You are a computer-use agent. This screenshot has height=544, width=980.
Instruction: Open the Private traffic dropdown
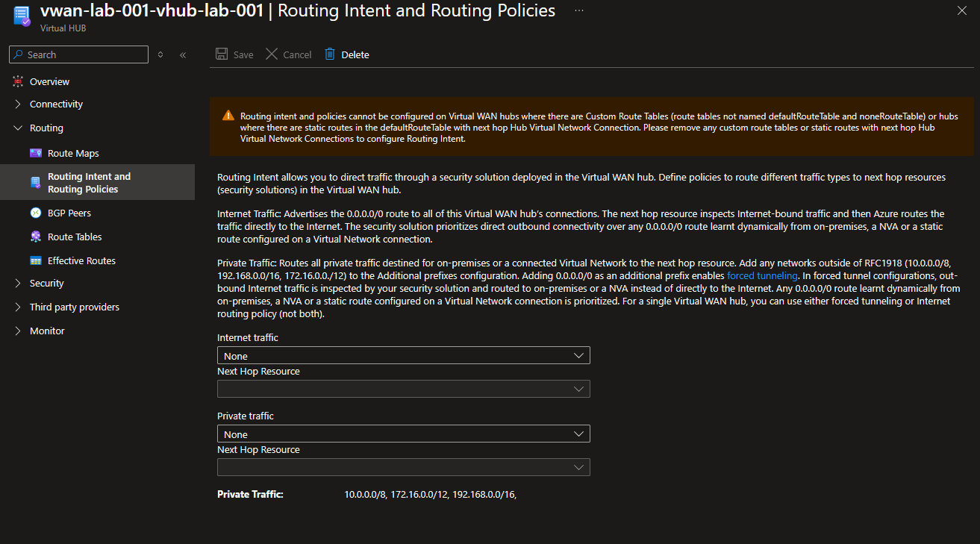(403, 434)
